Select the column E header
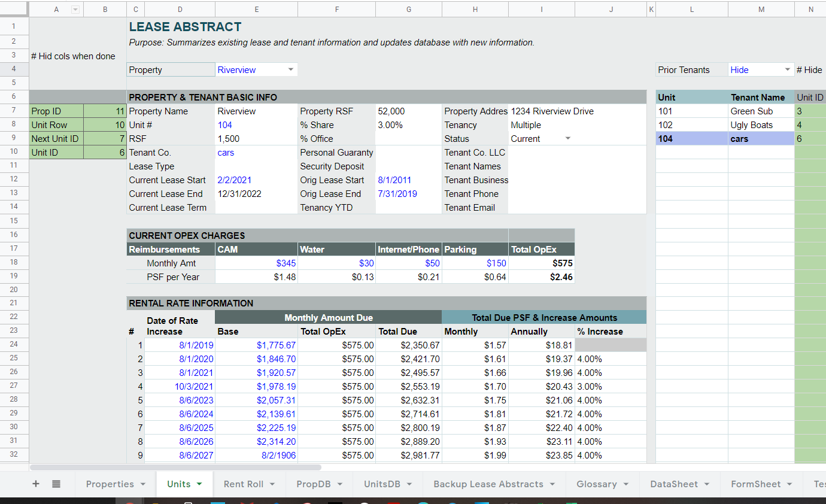This screenshot has height=504, width=826. click(257, 9)
